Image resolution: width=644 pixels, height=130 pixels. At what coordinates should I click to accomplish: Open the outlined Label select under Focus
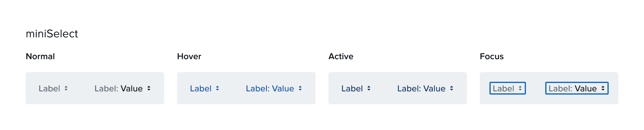504,88
